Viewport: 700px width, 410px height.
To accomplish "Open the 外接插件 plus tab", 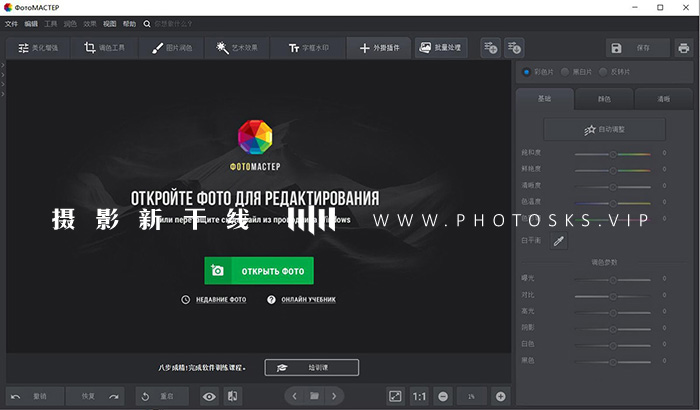I will coord(379,48).
